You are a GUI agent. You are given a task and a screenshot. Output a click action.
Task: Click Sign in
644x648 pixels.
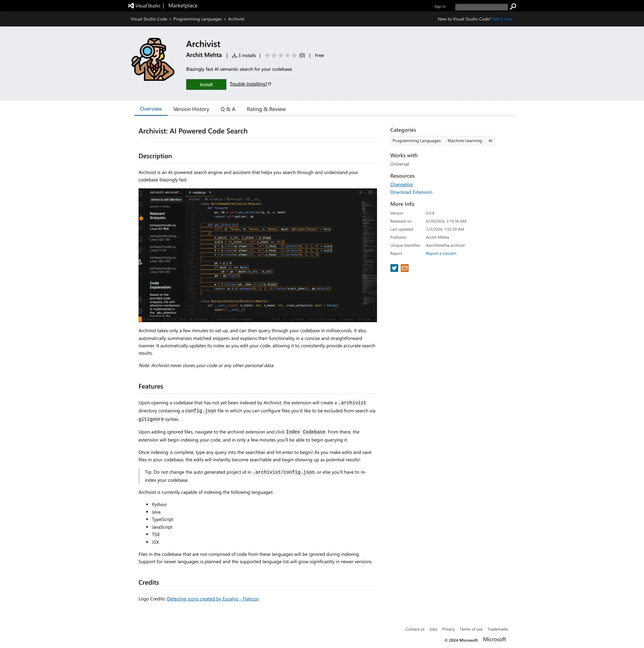(x=440, y=6)
